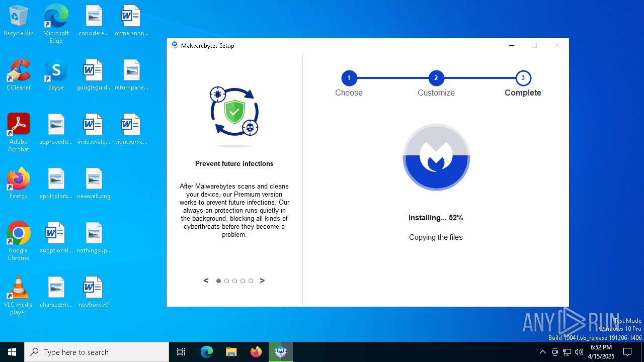Select the Firefox desktop shortcut

(19, 183)
